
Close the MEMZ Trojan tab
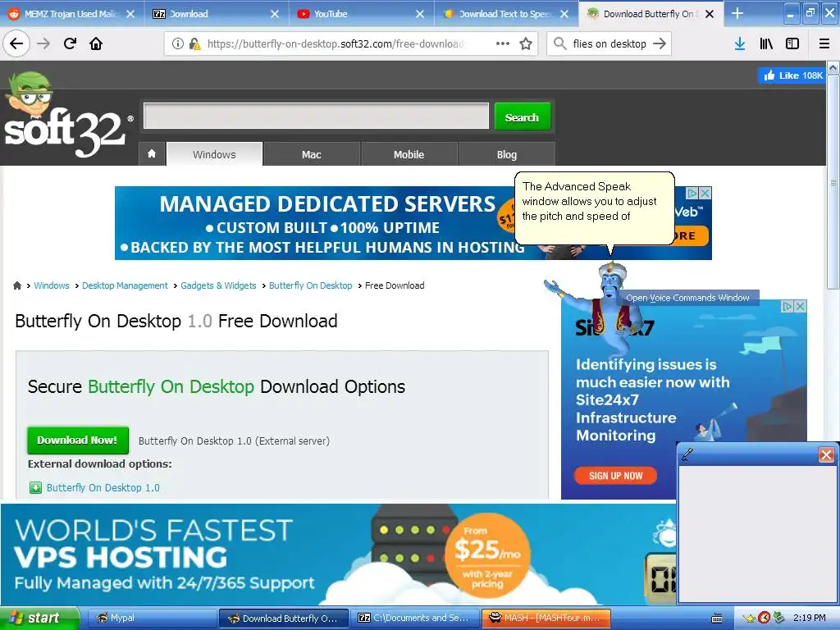130,14
